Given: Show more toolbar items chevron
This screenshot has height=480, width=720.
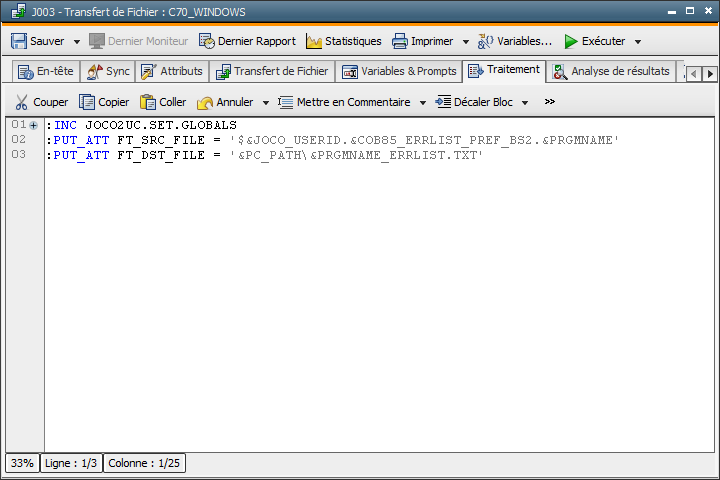Looking at the screenshot, I should point(550,102).
